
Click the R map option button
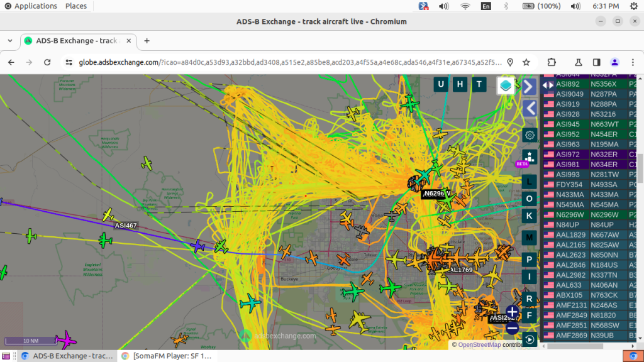pyautogui.click(x=529, y=299)
